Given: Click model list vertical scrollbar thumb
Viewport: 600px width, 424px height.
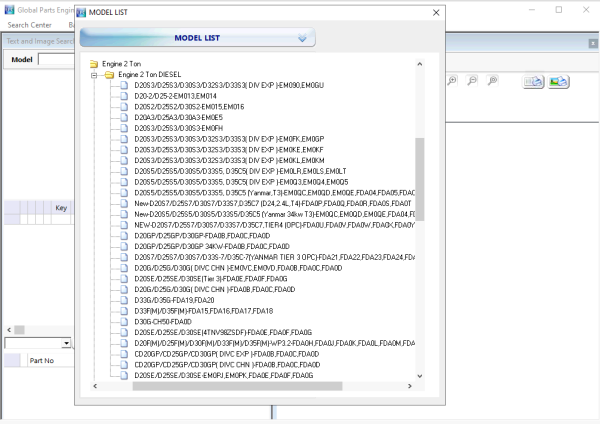Looking at the screenshot, I should click(420, 179).
